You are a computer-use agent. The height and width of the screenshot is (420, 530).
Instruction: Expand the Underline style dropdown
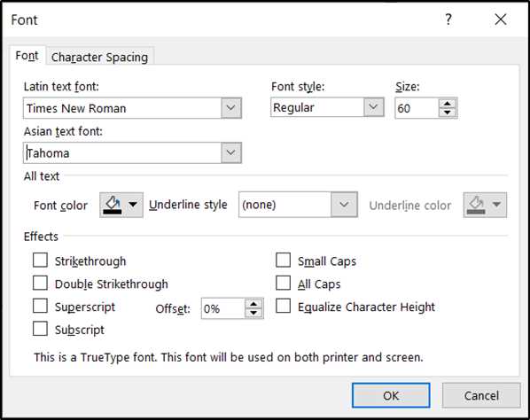[x=344, y=205]
